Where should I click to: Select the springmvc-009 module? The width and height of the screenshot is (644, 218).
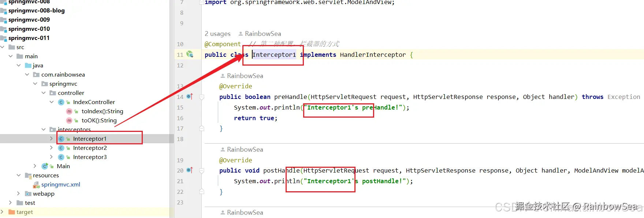pyautogui.click(x=29, y=20)
